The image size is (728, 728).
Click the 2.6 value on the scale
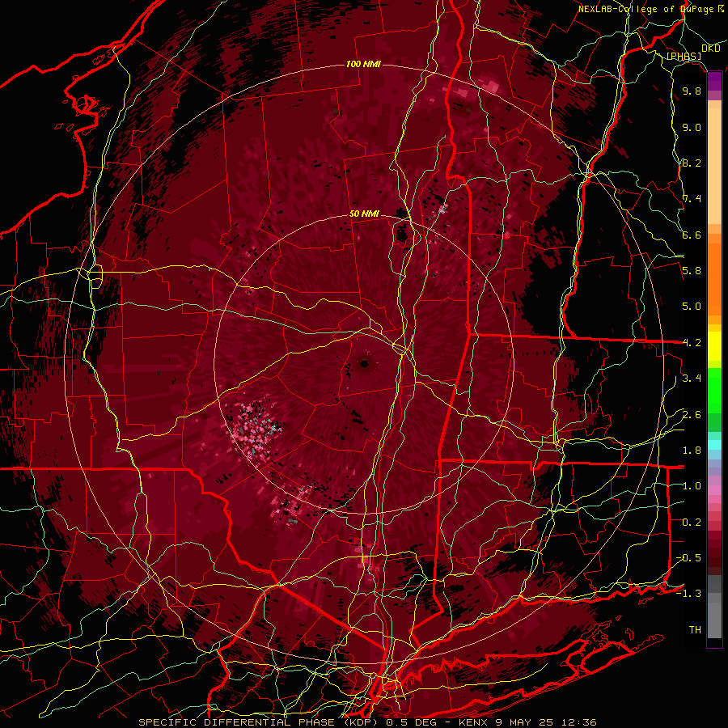(692, 415)
